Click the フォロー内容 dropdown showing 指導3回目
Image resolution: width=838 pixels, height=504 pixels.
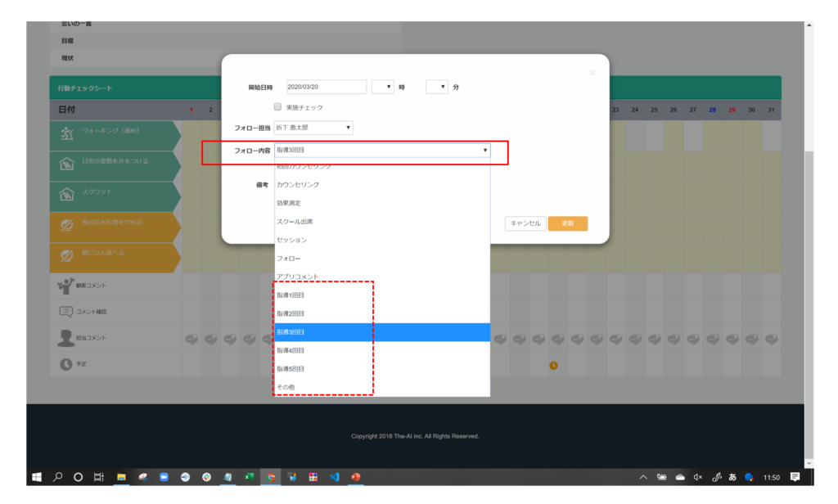[x=382, y=151]
